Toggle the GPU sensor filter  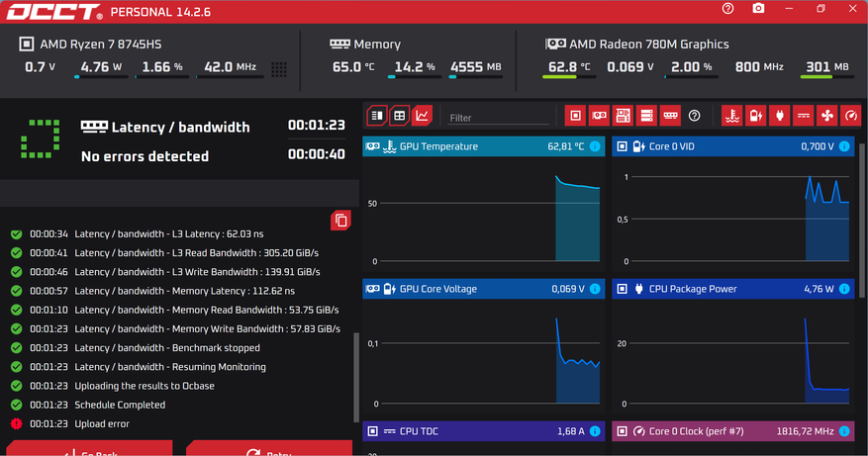pyautogui.click(x=599, y=116)
